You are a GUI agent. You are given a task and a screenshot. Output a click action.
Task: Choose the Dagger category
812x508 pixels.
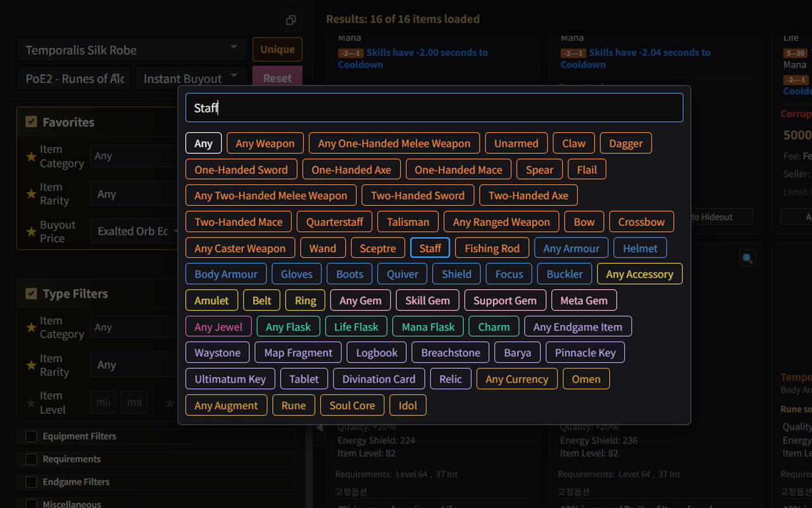626,144
